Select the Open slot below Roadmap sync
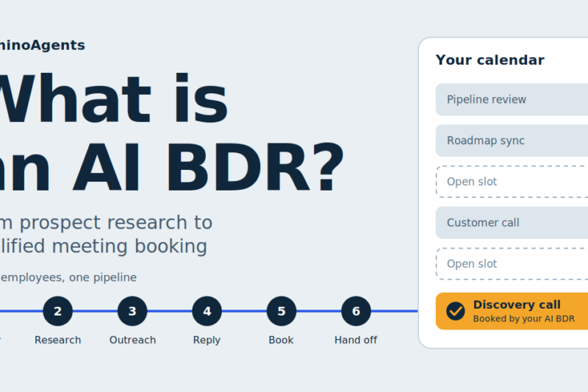This screenshot has width=588, height=392. (512, 182)
